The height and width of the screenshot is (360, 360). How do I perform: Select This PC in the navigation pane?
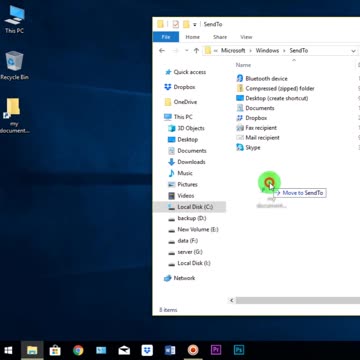pyautogui.click(x=178, y=117)
